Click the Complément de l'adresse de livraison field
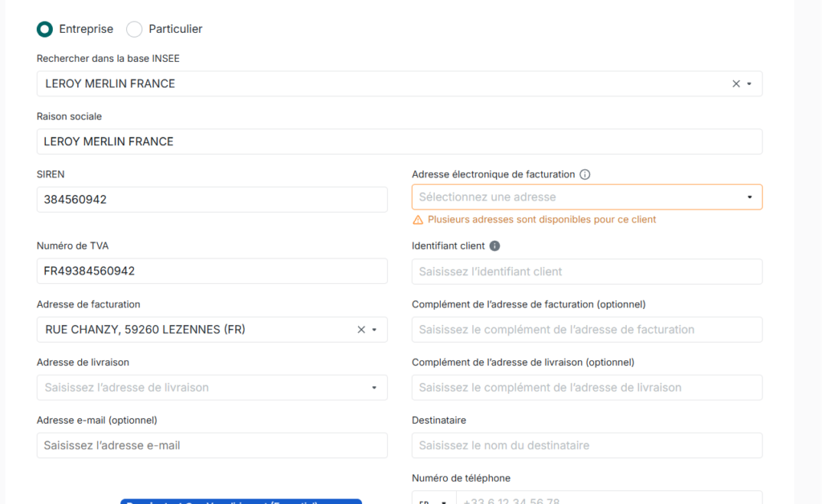 (x=587, y=388)
